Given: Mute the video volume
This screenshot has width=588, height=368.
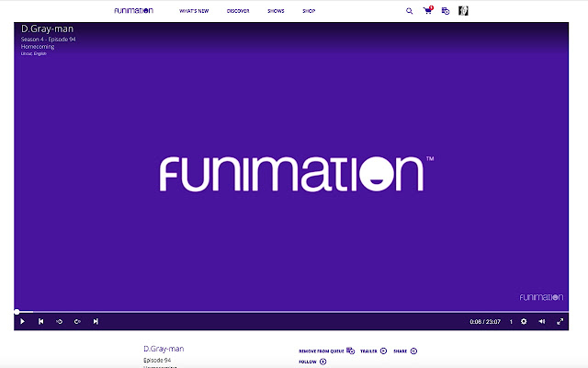Looking at the screenshot, I should 542,321.
